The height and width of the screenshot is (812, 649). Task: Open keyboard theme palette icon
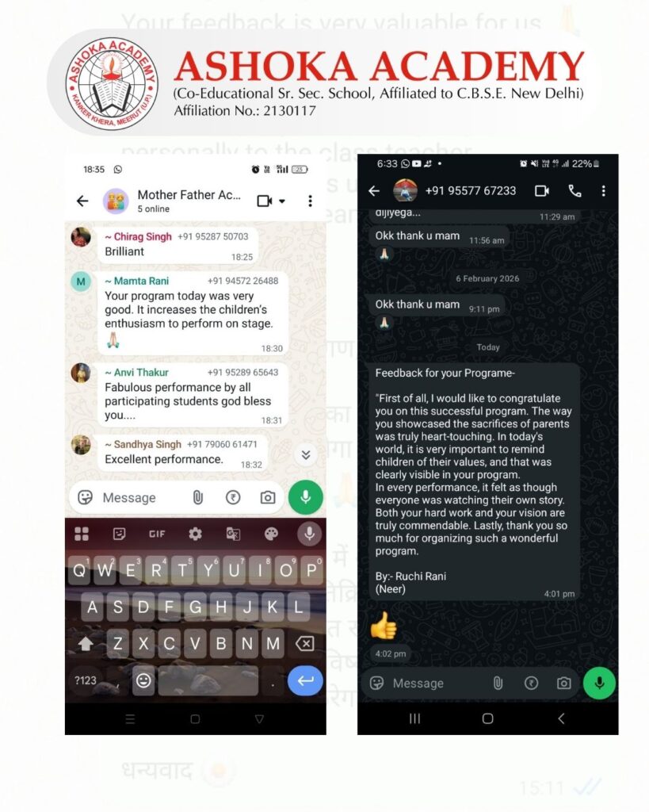[271, 534]
